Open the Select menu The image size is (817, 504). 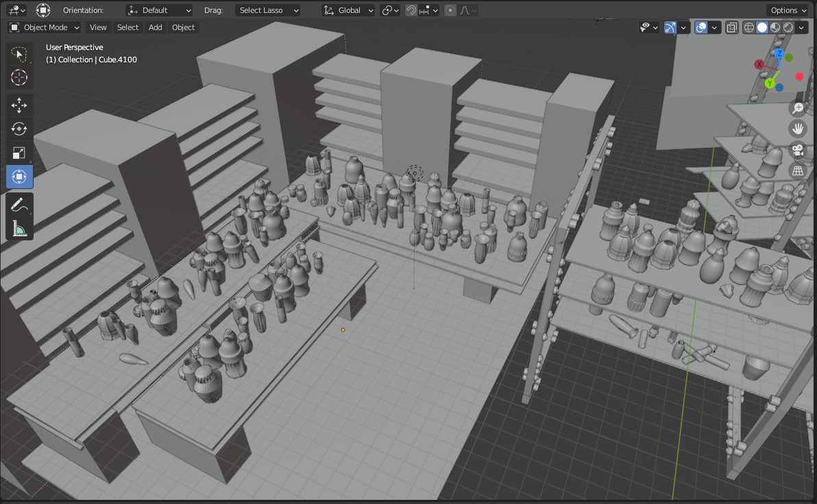[x=127, y=27]
